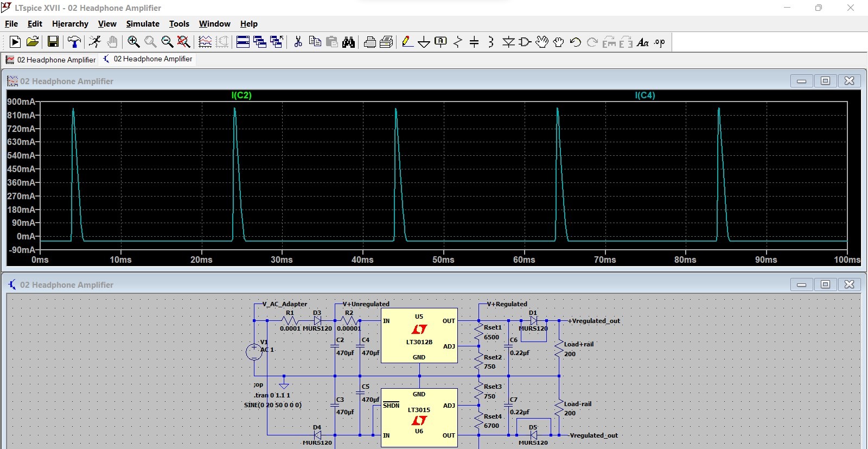Viewport: 868px width, 449px height.
Task: Click the V_AC_Adapter net label
Action: [x=285, y=304]
